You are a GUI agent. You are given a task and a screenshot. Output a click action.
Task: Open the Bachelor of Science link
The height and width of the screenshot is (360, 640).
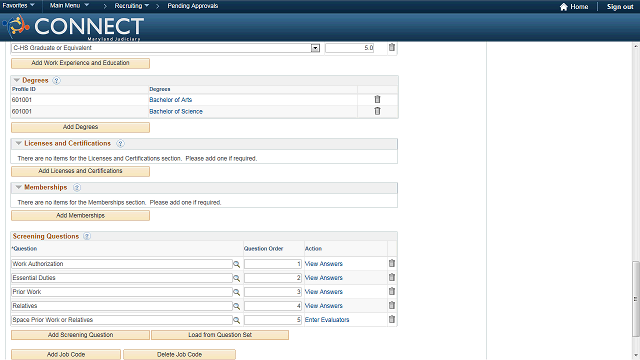click(x=176, y=111)
